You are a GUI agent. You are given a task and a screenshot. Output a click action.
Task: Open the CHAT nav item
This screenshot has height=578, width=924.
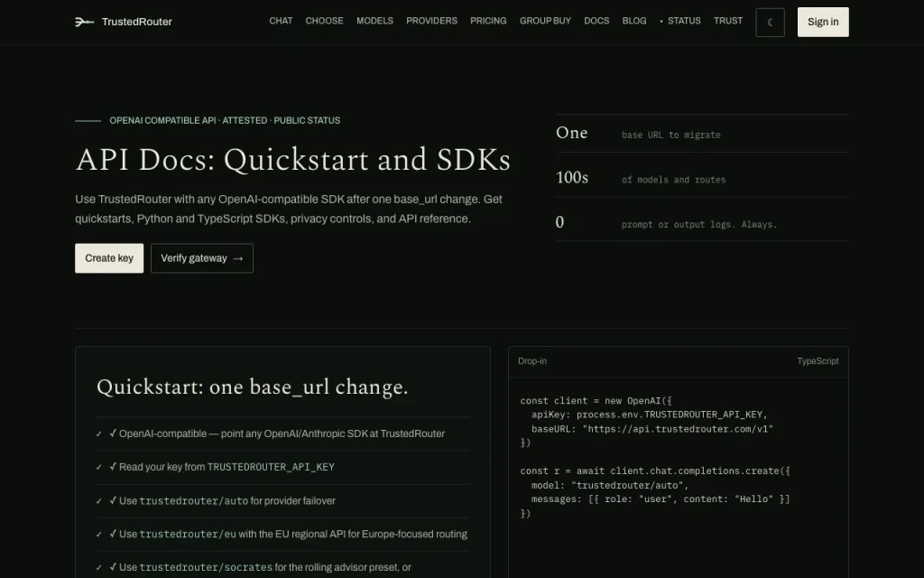(x=281, y=21)
